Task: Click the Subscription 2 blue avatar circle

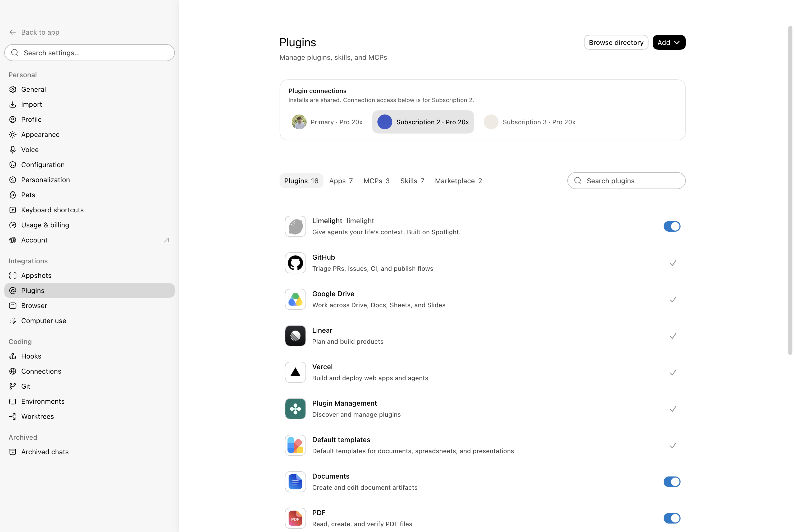Action: (x=385, y=122)
